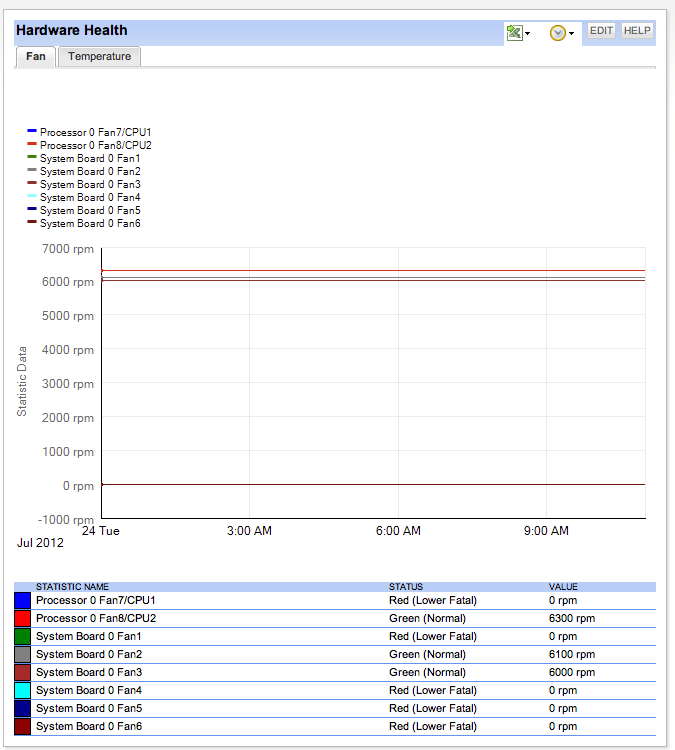The width and height of the screenshot is (675, 750).
Task: Click legend entry System Board 0 Fan5
Action: [x=84, y=210]
